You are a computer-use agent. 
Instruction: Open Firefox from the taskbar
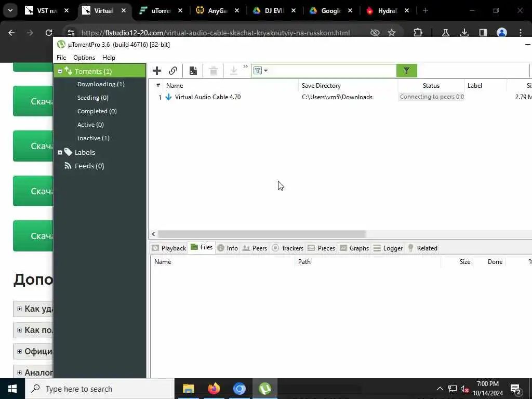pos(214,389)
